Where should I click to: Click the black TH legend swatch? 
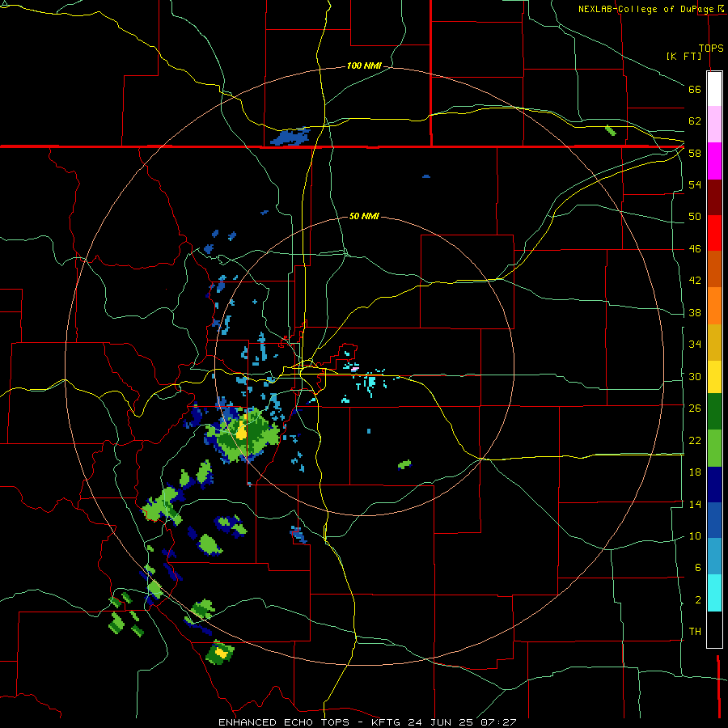[714, 629]
